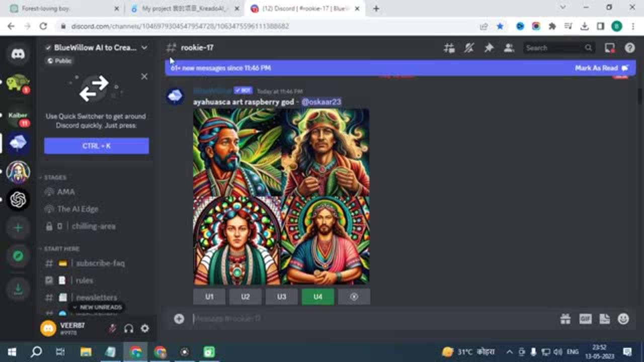The image size is (644, 362).
Task: Toggle deafen headphones icon
Action: (x=129, y=328)
